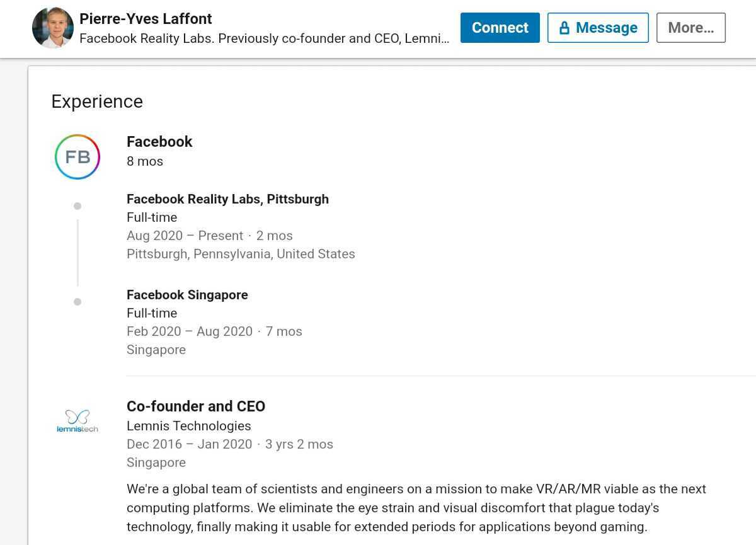Open the More… options dropdown
The width and height of the screenshot is (756, 545).
[690, 28]
